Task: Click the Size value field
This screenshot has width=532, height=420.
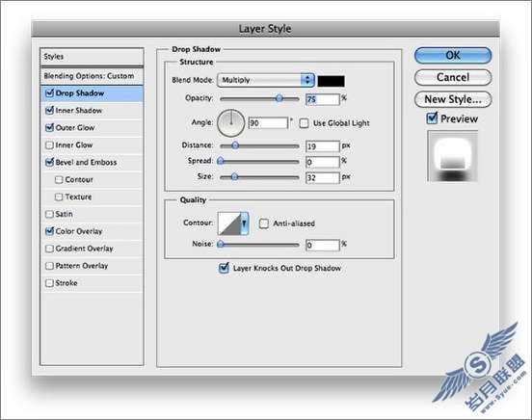Action: 322,178
